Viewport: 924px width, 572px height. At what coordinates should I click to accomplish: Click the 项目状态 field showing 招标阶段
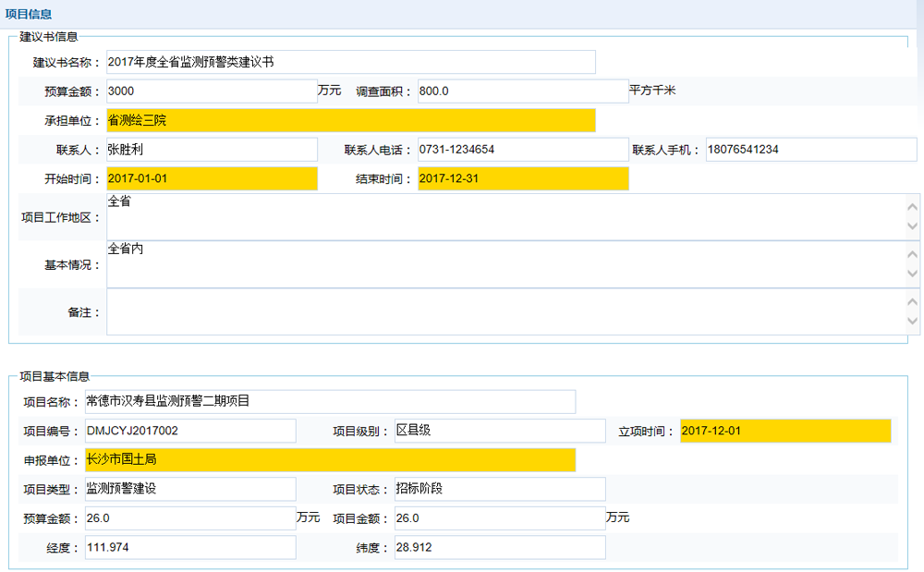tap(500, 489)
